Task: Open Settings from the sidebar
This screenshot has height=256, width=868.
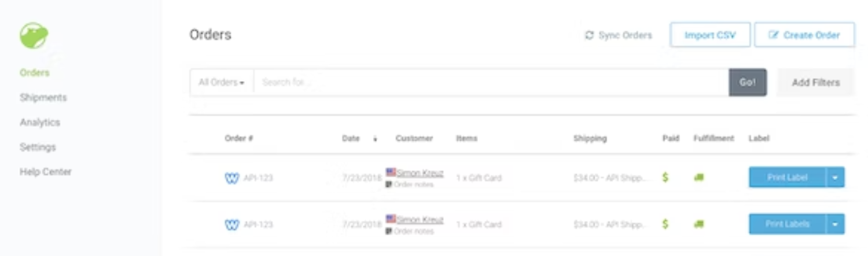Action: 38,147
